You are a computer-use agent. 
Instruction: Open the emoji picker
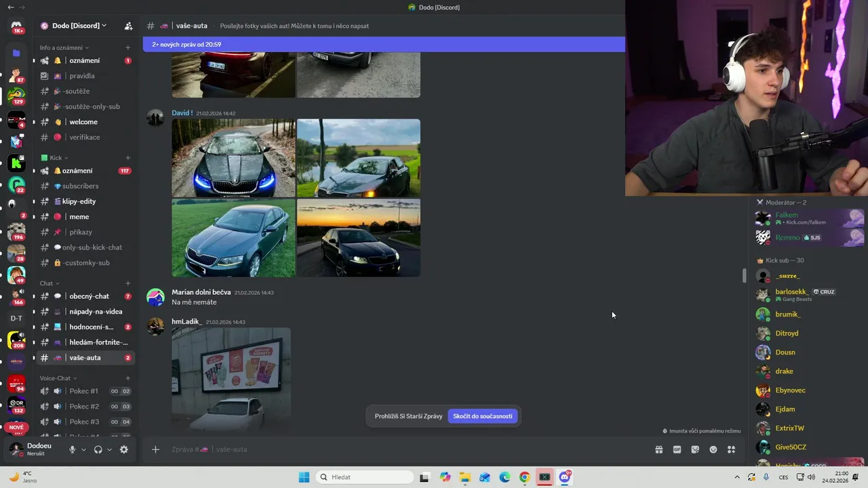click(x=713, y=449)
